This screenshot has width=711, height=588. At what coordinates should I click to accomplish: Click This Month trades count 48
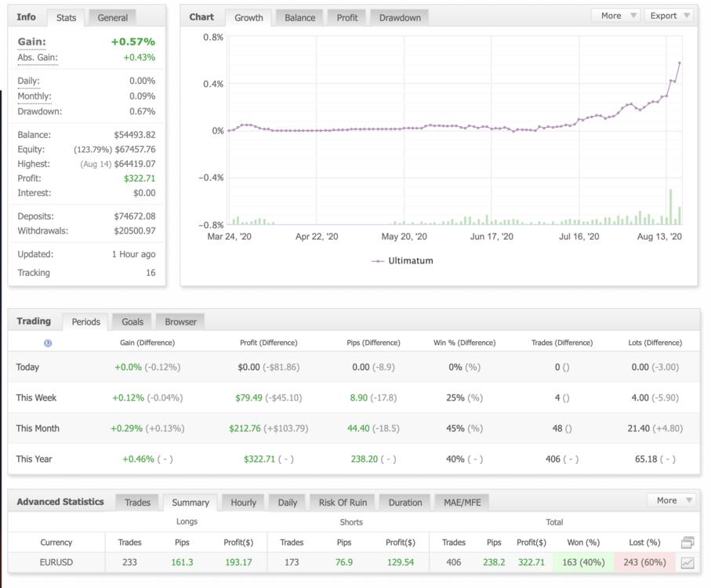pyautogui.click(x=557, y=428)
